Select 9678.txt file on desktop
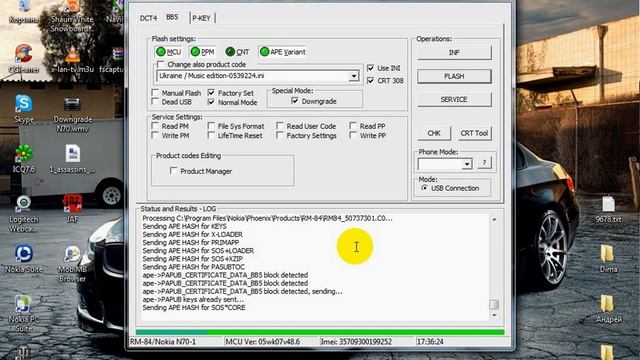Screen dimensions: 640x360 click(x=608, y=209)
